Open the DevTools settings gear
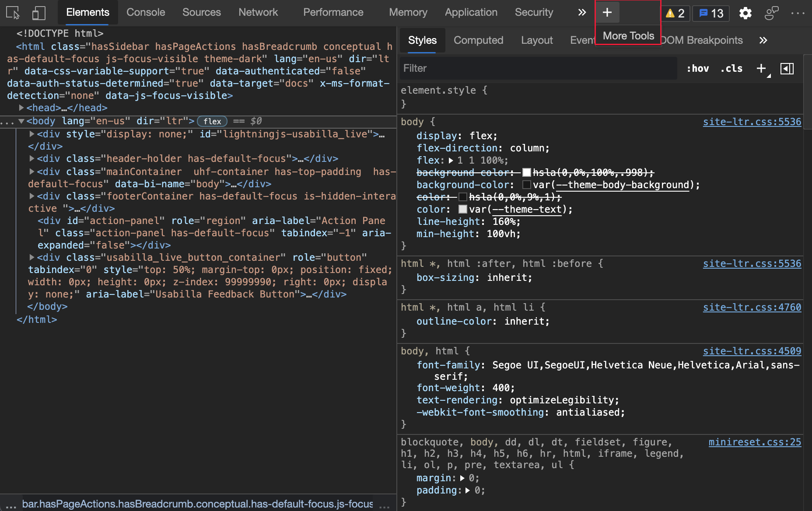This screenshot has height=511, width=812. pyautogui.click(x=745, y=14)
